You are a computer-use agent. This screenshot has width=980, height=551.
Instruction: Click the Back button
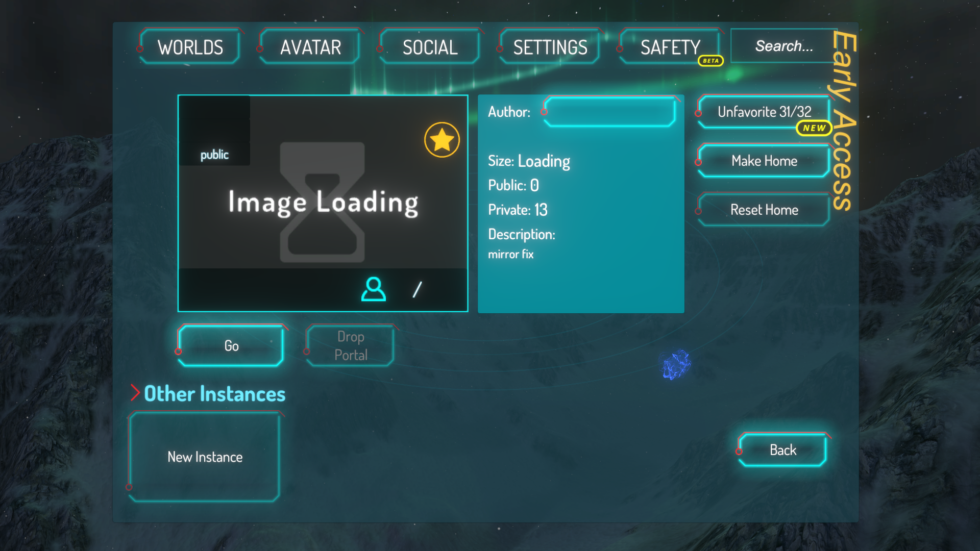click(782, 450)
